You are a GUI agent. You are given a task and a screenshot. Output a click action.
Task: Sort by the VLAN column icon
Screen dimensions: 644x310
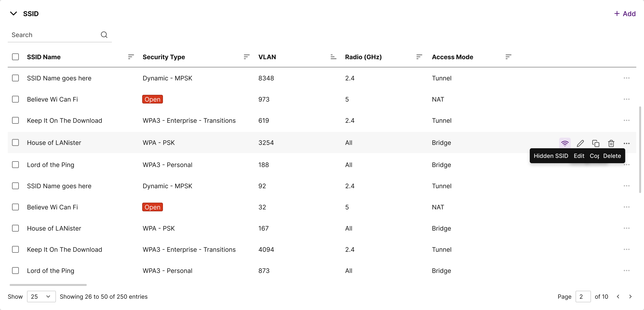click(x=333, y=57)
